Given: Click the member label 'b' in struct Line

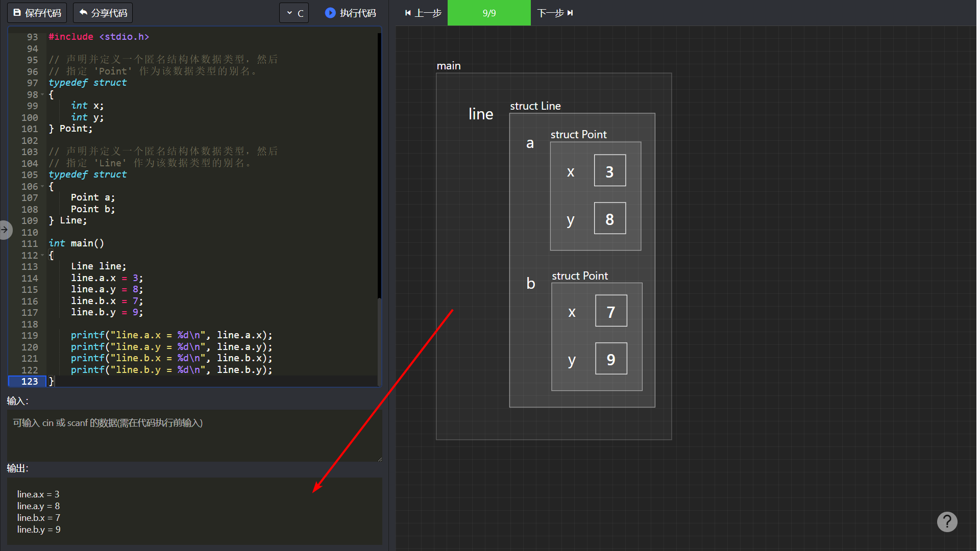Looking at the screenshot, I should click(531, 283).
